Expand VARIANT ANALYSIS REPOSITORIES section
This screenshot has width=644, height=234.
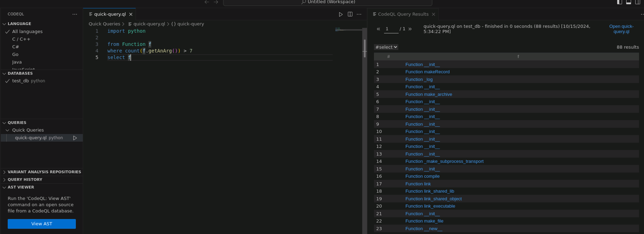(x=44, y=172)
